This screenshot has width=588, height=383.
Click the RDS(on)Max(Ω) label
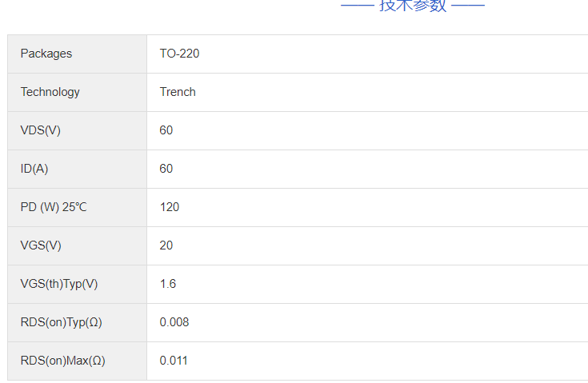click(x=62, y=361)
